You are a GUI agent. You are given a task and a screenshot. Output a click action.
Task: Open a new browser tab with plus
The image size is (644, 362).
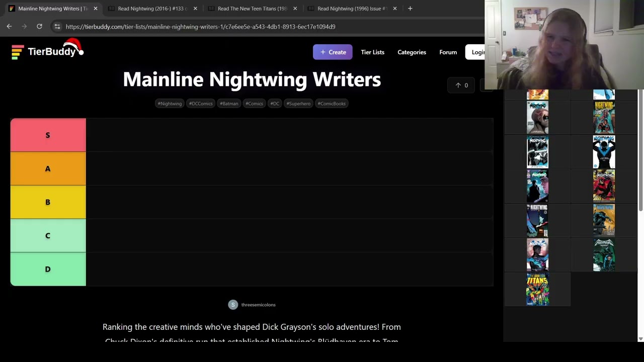click(410, 9)
